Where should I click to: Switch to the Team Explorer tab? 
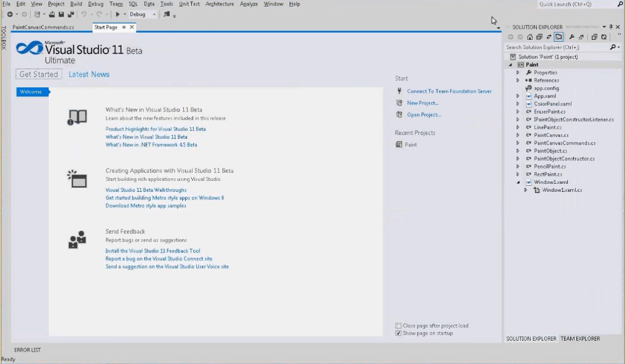point(580,339)
